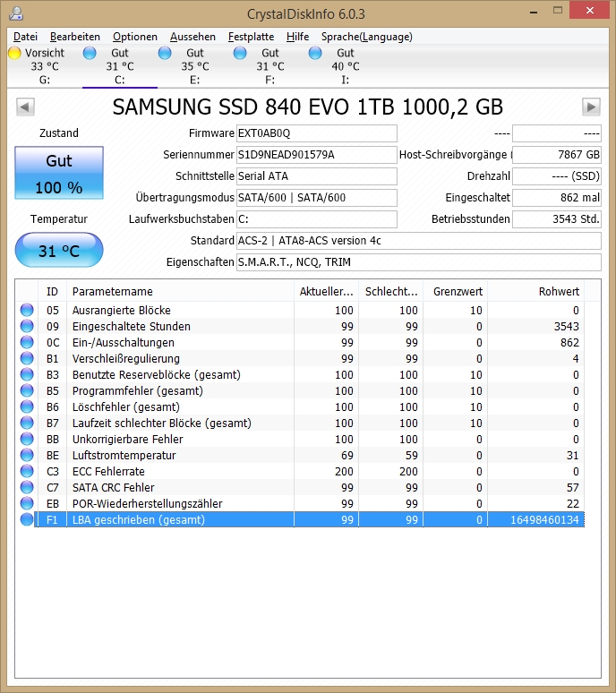The width and height of the screenshot is (616, 693).
Task: Click the Laufwerksbuchstaben field C:
Action: tap(317, 219)
